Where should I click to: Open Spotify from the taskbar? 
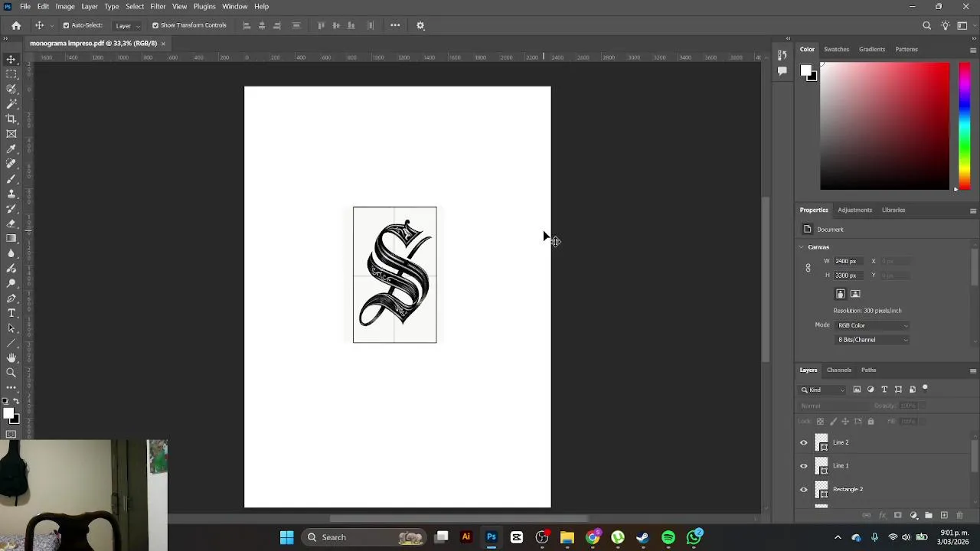tap(668, 537)
